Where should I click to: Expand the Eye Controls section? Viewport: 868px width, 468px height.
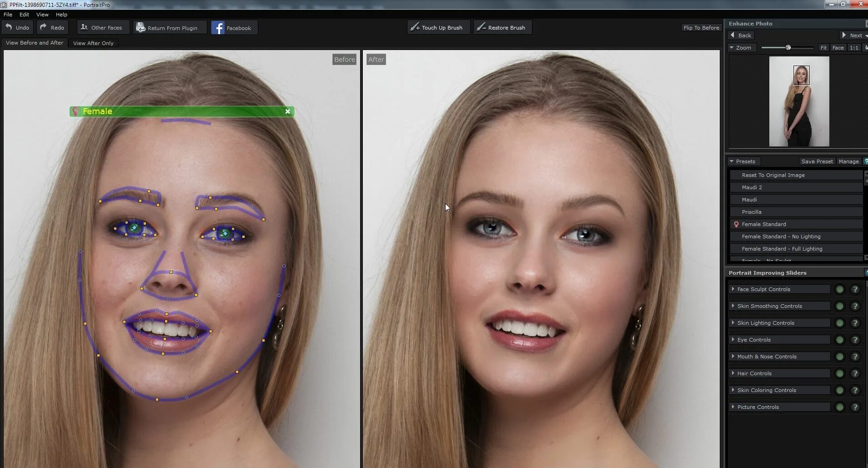click(x=780, y=340)
